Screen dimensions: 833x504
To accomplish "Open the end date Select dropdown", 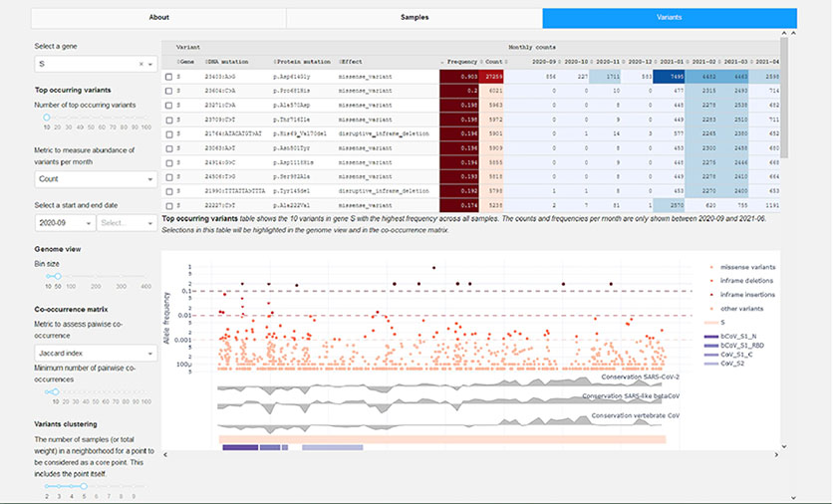I will pyautogui.click(x=127, y=223).
